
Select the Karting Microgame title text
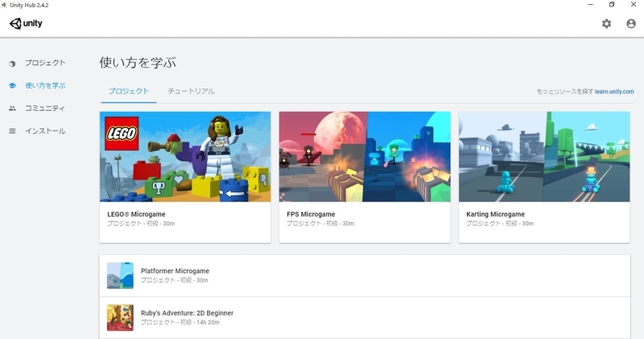click(x=495, y=214)
